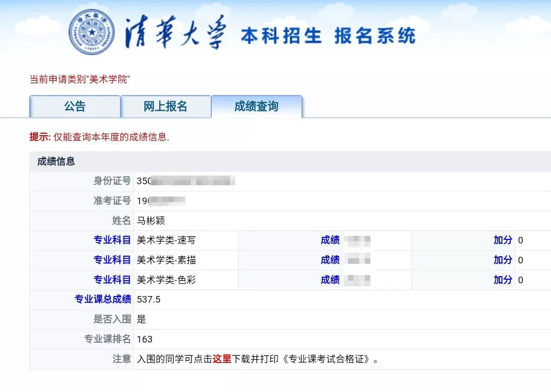Click the 成绩 label in 素描 row
The image size is (551, 392).
click(x=330, y=260)
